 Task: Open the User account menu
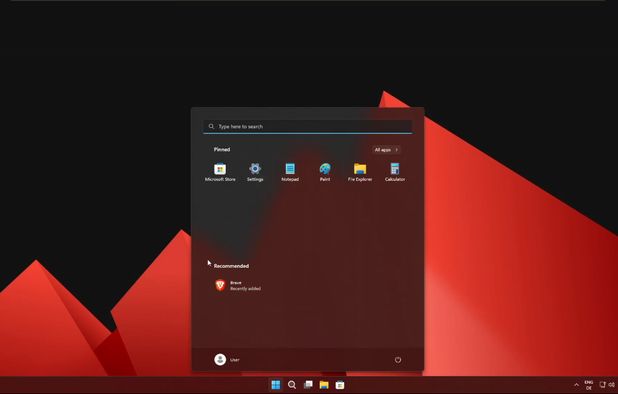[227, 359]
